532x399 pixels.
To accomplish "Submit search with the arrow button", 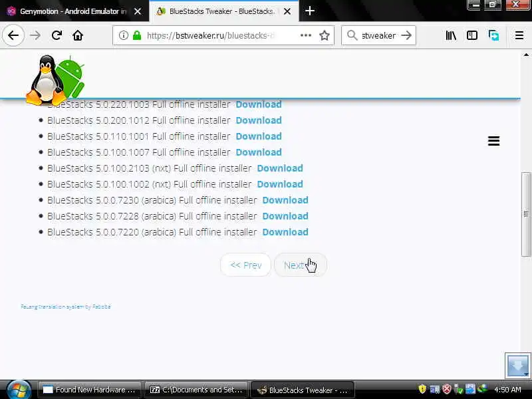I will point(406,35).
